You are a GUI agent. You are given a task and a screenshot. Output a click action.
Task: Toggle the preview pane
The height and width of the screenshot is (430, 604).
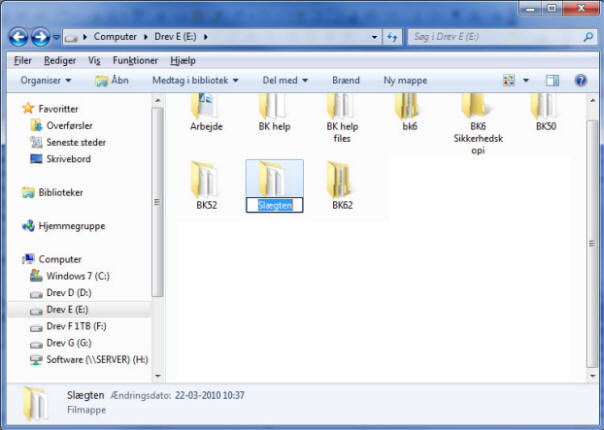pos(552,80)
